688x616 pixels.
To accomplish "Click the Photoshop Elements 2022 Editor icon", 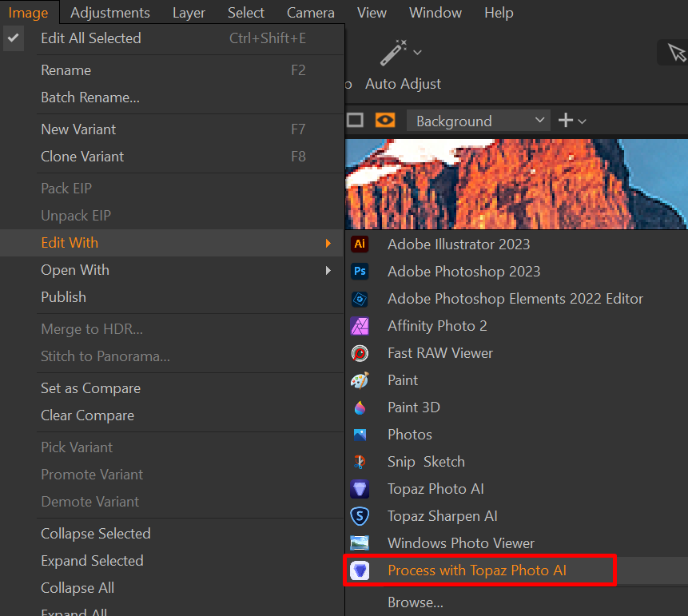I will 360,299.
